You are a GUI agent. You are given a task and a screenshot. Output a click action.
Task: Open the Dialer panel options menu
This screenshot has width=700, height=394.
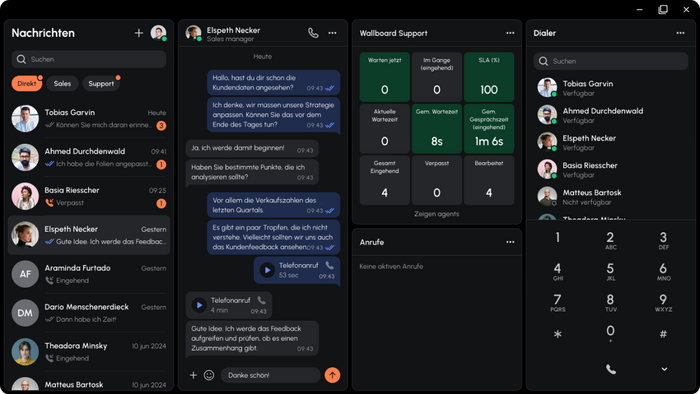point(680,33)
